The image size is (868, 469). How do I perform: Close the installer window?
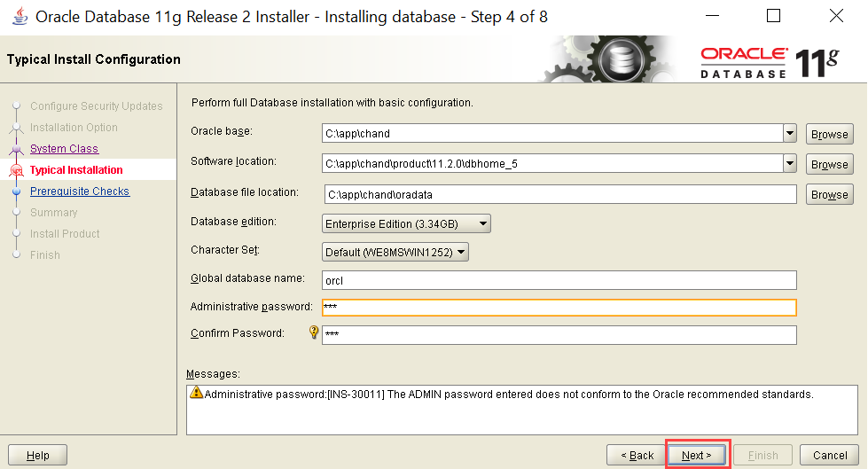tap(836, 16)
